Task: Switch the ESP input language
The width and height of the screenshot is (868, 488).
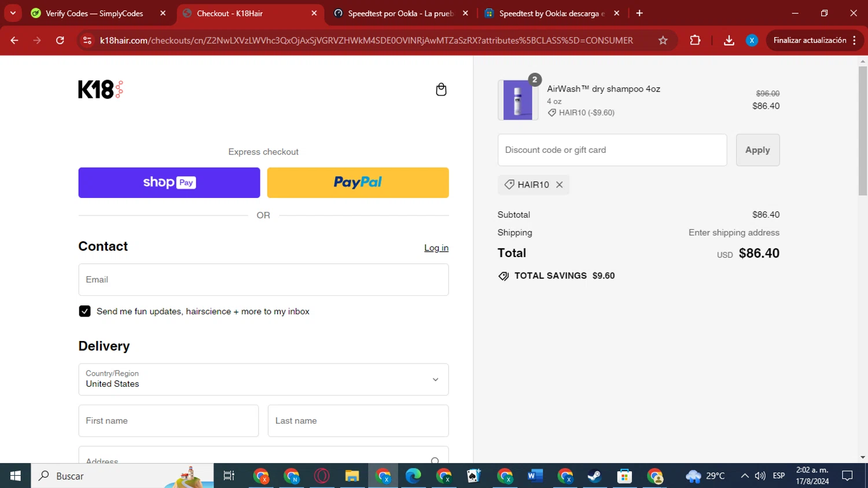Action: click(x=779, y=476)
